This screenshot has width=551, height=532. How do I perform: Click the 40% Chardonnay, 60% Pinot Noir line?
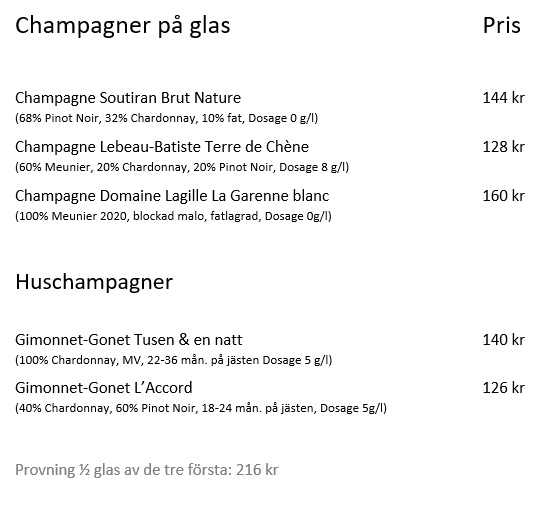click(x=201, y=408)
